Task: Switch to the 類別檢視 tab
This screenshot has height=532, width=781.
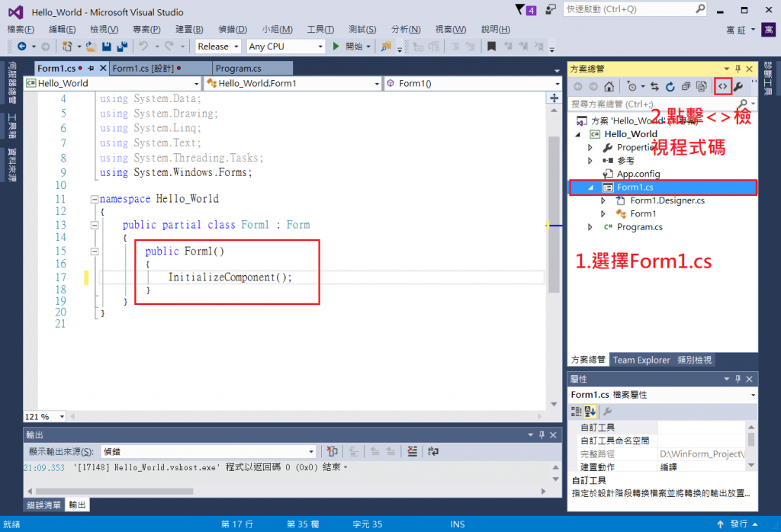Action: coord(694,360)
